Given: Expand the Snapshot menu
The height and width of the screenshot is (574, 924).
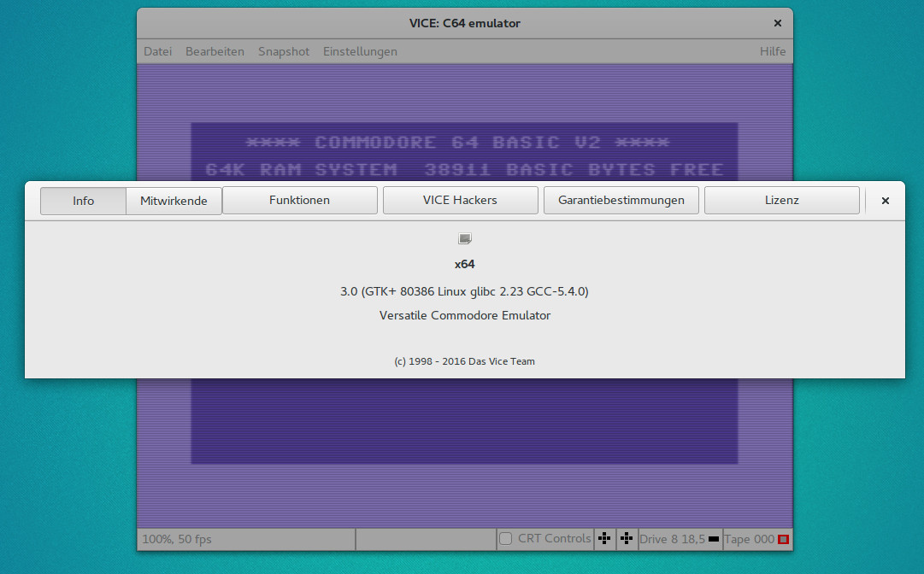Looking at the screenshot, I should [284, 51].
